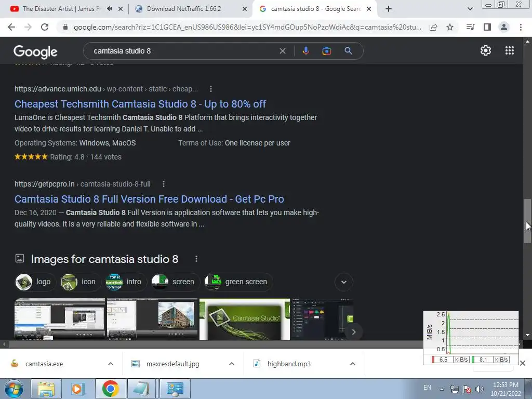Viewport: 532px width, 399px height.
Task: Clear the search box with X
Action: 282,51
